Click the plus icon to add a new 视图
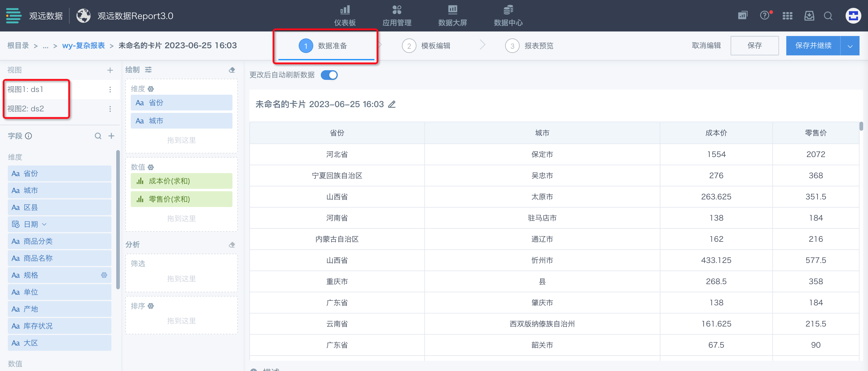 tap(110, 70)
